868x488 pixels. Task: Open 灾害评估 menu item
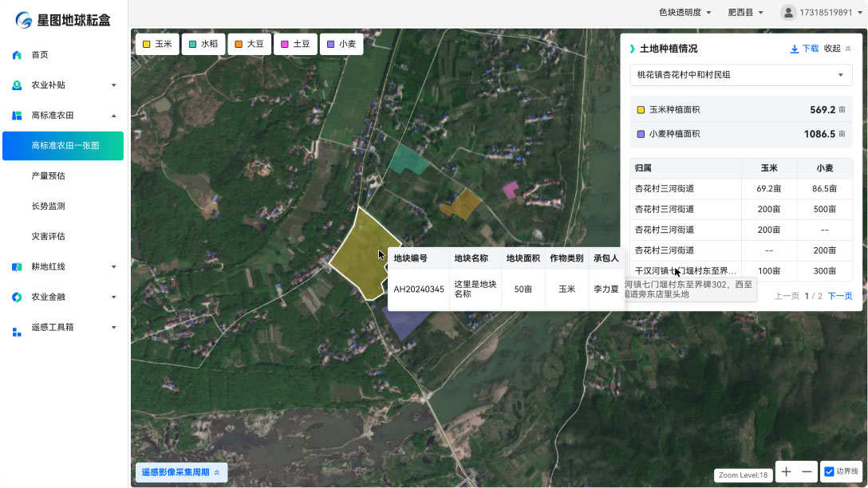(x=48, y=236)
